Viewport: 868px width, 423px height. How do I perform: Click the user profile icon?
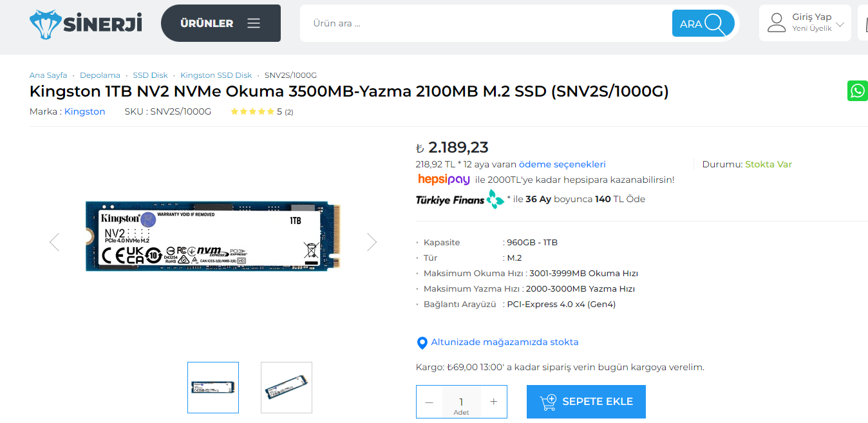pyautogui.click(x=777, y=23)
